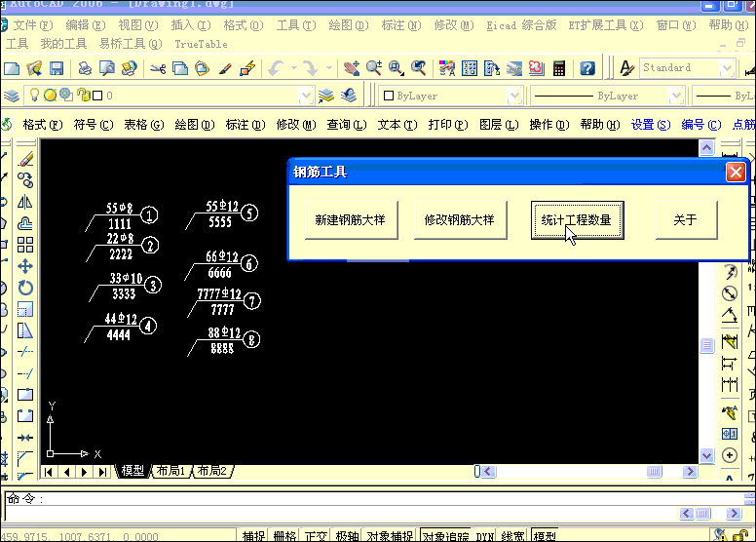This screenshot has width=756, height=542.
Task: Expand the Standard text style dropdown
Action: (x=727, y=68)
